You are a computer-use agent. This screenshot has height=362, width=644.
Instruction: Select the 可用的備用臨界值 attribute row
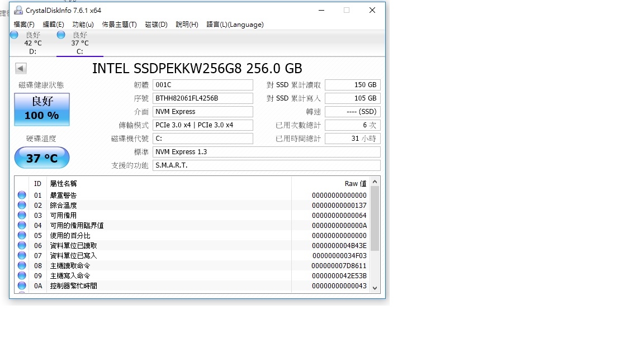(192, 225)
